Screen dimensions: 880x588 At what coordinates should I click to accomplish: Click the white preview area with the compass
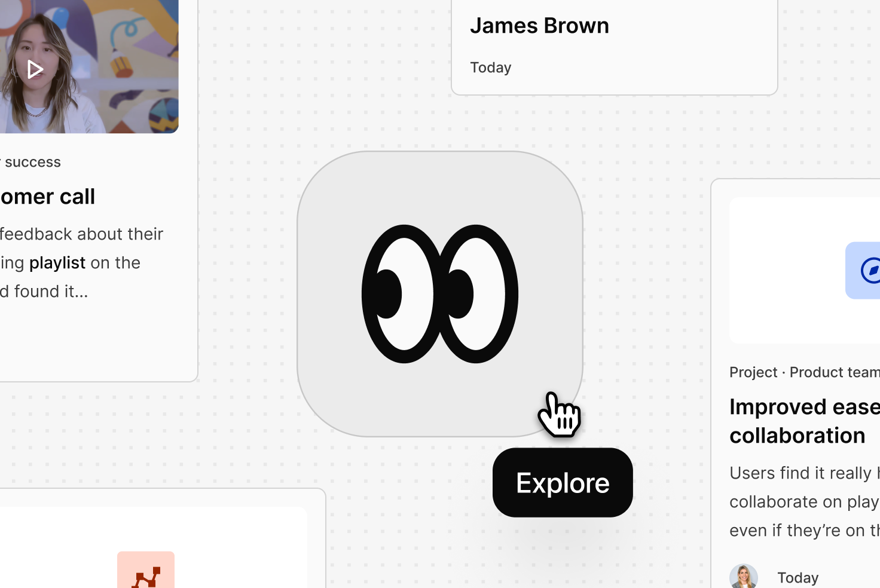(x=805, y=270)
